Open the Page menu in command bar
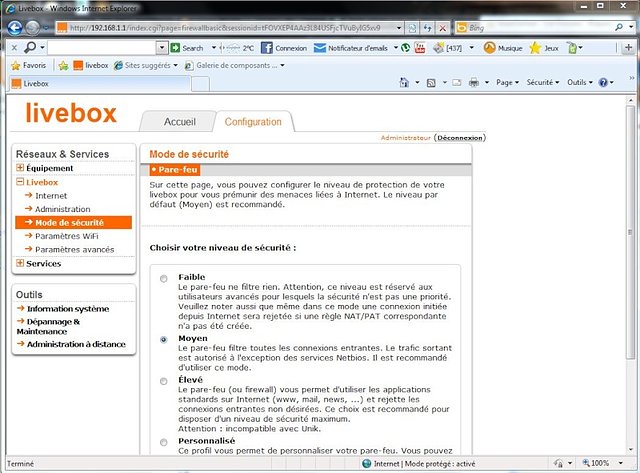The image size is (640, 473). (x=508, y=83)
